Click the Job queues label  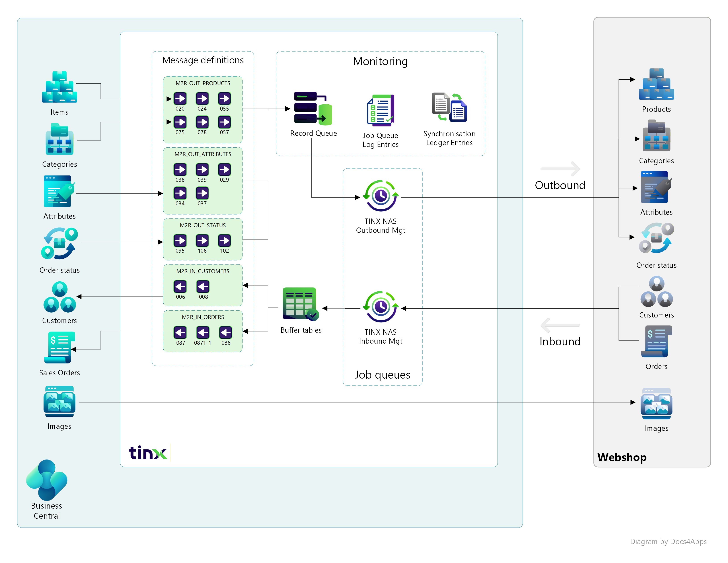(x=382, y=375)
